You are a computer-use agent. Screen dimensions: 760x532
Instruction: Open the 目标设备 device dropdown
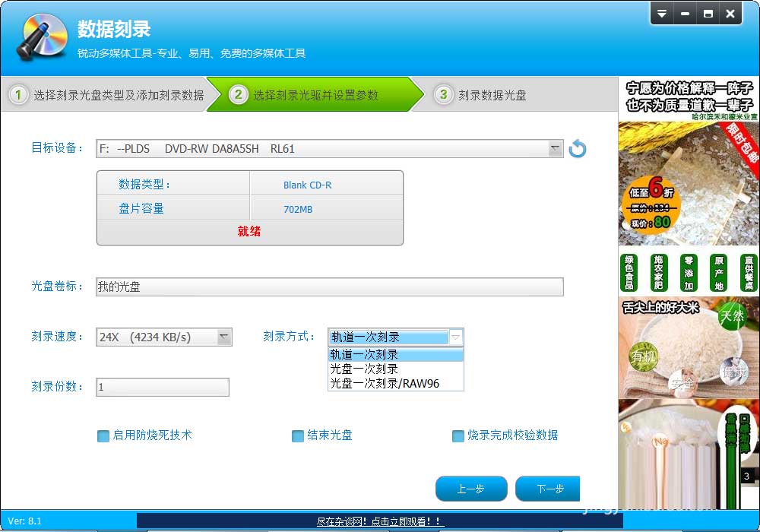tap(557, 149)
